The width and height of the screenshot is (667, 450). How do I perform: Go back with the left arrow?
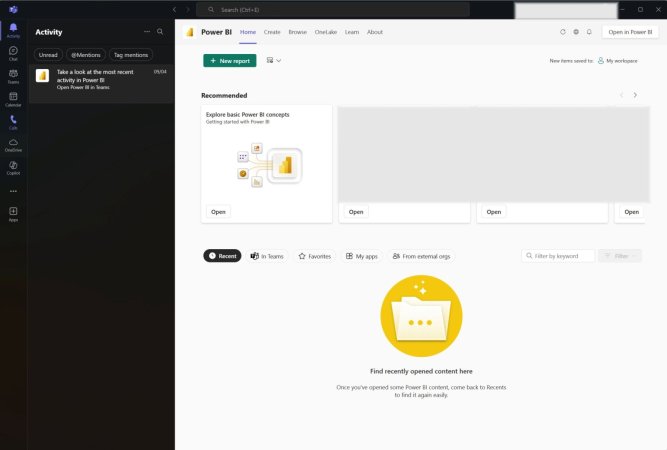tap(174, 9)
